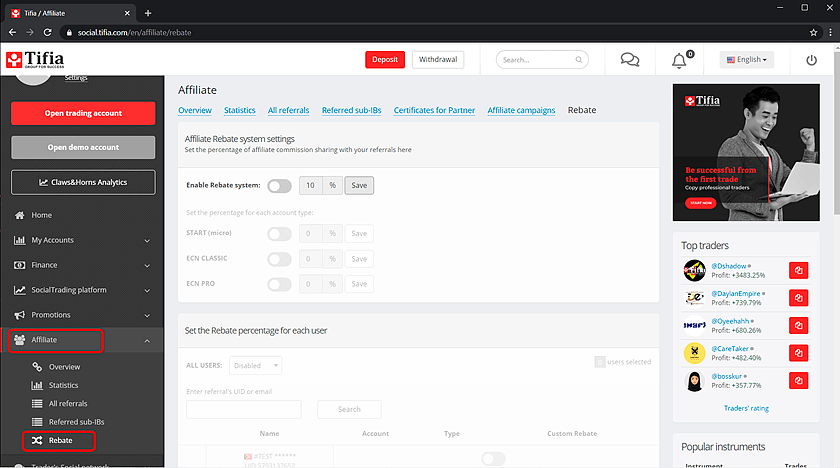Open sidebar Referred sub-IBs item

[x=77, y=422]
